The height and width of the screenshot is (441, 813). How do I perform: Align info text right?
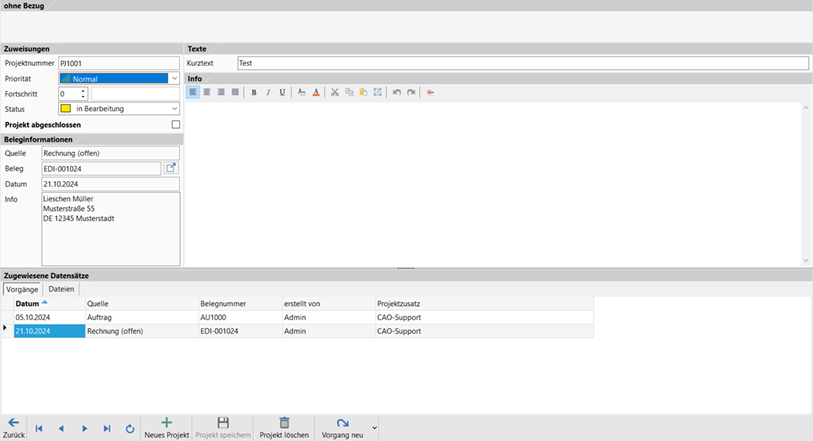pos(221,92)
